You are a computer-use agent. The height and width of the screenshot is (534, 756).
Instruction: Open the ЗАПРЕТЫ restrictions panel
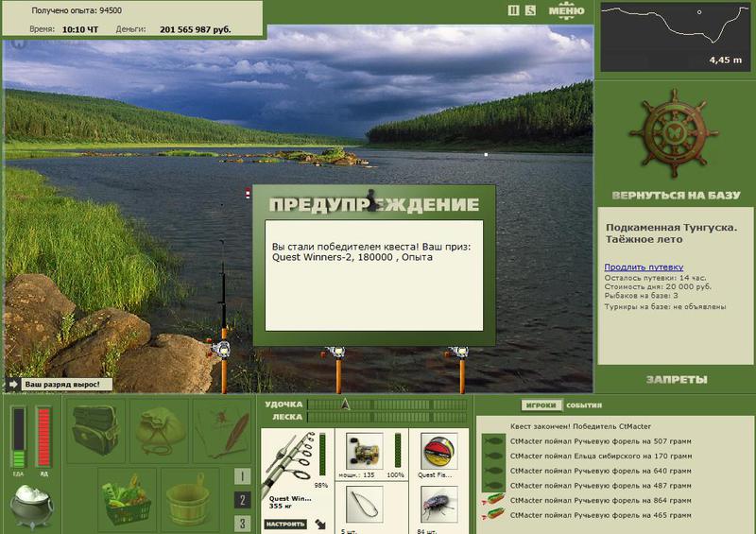pyautogui.click(x=677, y=380)
